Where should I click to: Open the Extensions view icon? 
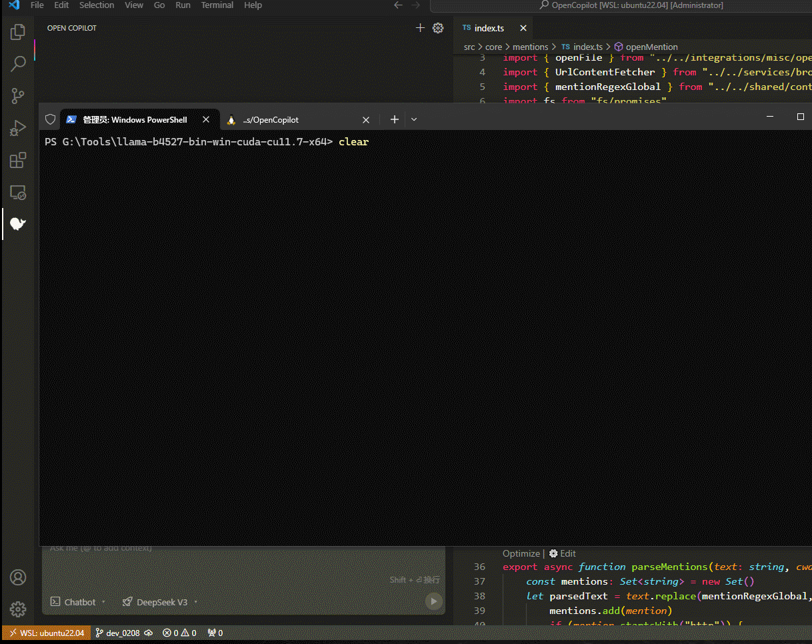point(18,160)
